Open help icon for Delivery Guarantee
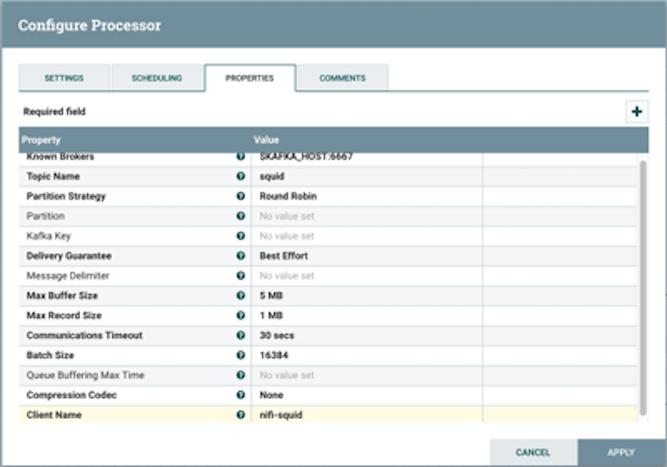Viewport: 667px width, 467px height. (x=241, y=256)
